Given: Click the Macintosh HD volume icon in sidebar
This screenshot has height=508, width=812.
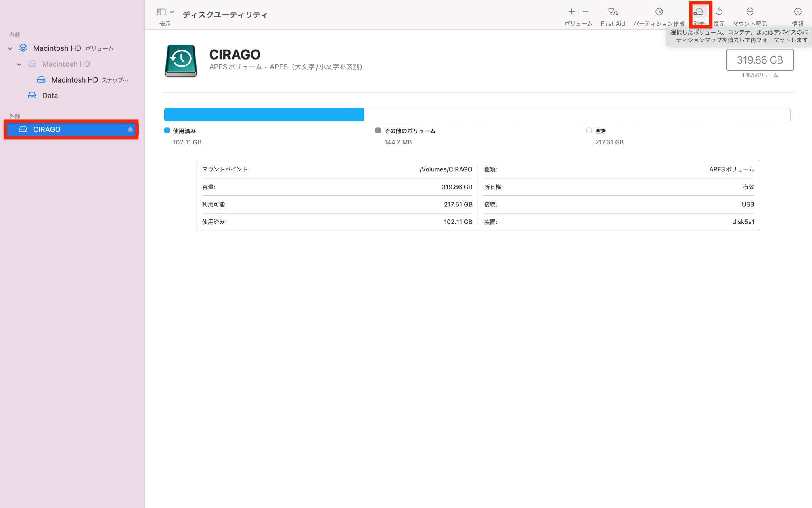Looking at the screenshot, I should click(23, 48).
